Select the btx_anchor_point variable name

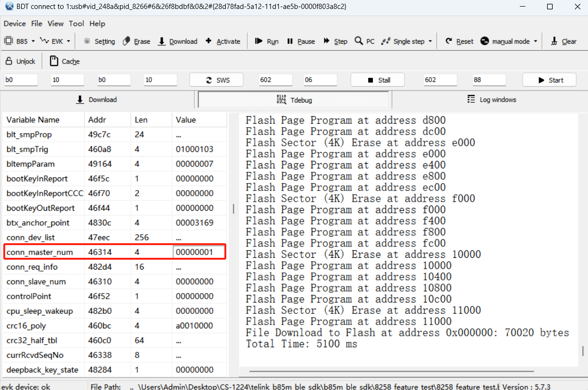(38, 223)
